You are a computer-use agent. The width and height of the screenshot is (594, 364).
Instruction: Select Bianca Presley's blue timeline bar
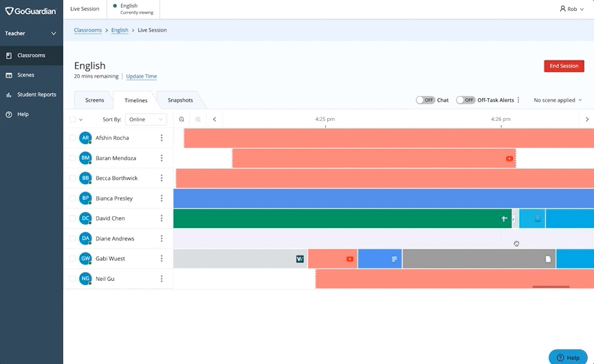pyautogui.click(x=383, y=198)
